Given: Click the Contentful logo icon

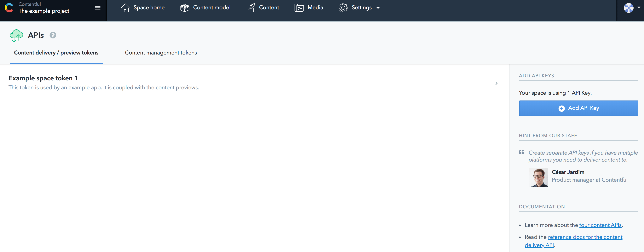Looking at the screenshot, I should point(9,8).
